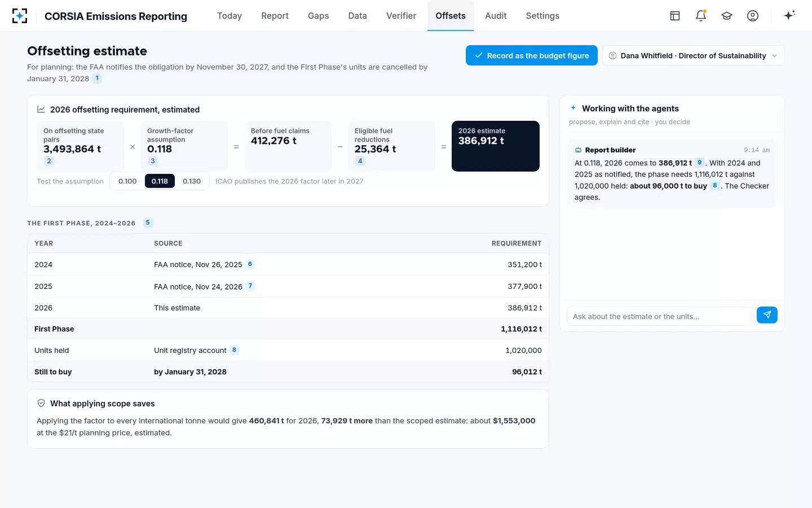This screenshot has width=812, height=508.
Task: Click citation badge 8 beside Unit registry account
Action: [234, 350]
